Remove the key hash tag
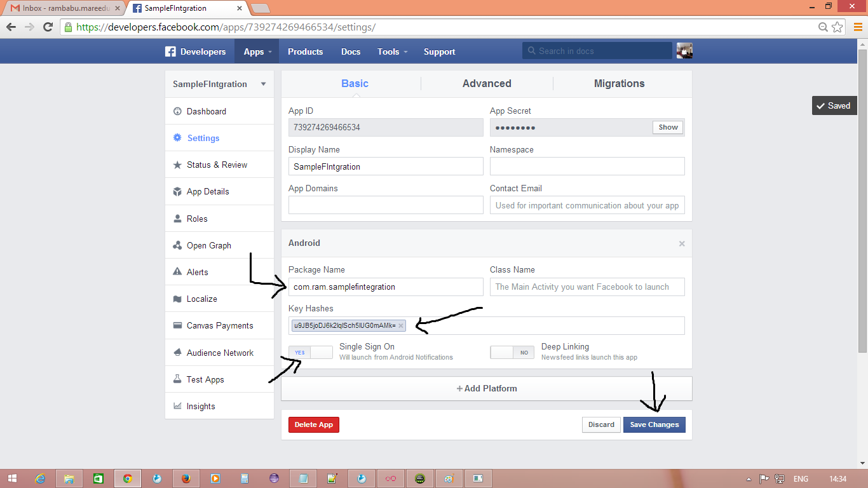This screenshot has height=488, width=868. click(401, 326)
